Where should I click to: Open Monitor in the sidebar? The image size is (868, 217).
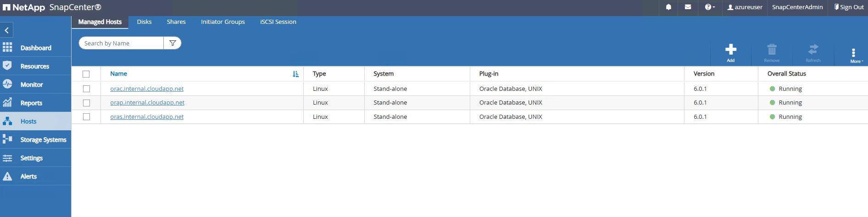31,84
